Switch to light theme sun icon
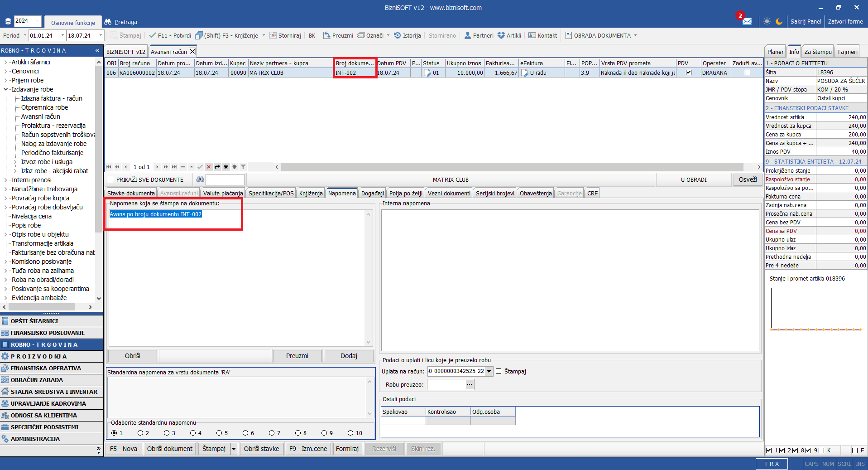 (767, 21)
